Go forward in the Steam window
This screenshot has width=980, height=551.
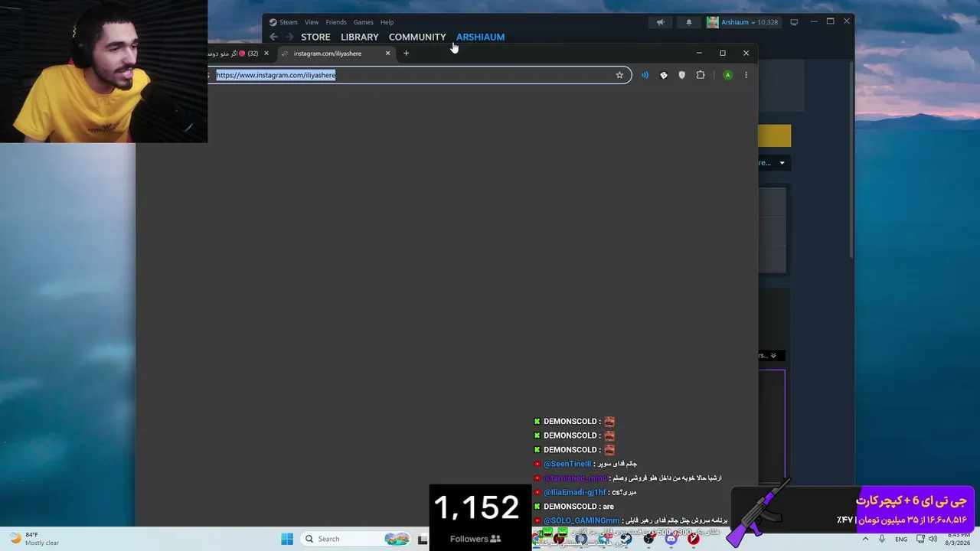point(289,37)
